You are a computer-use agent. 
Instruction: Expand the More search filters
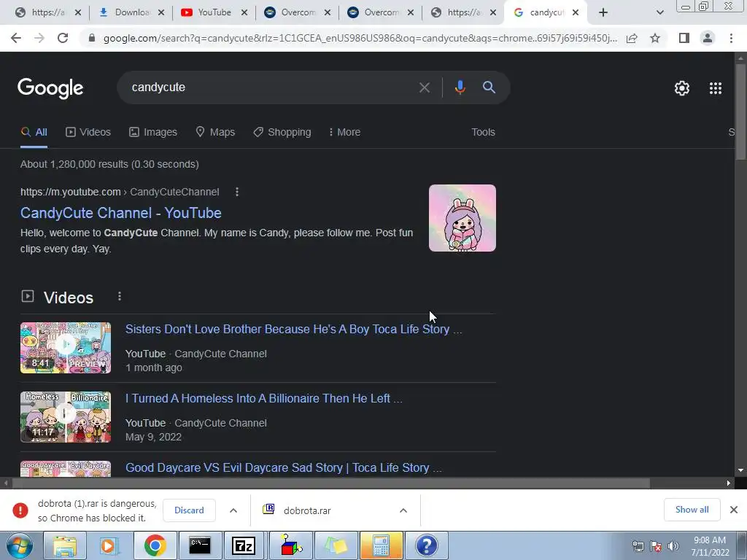344,133
